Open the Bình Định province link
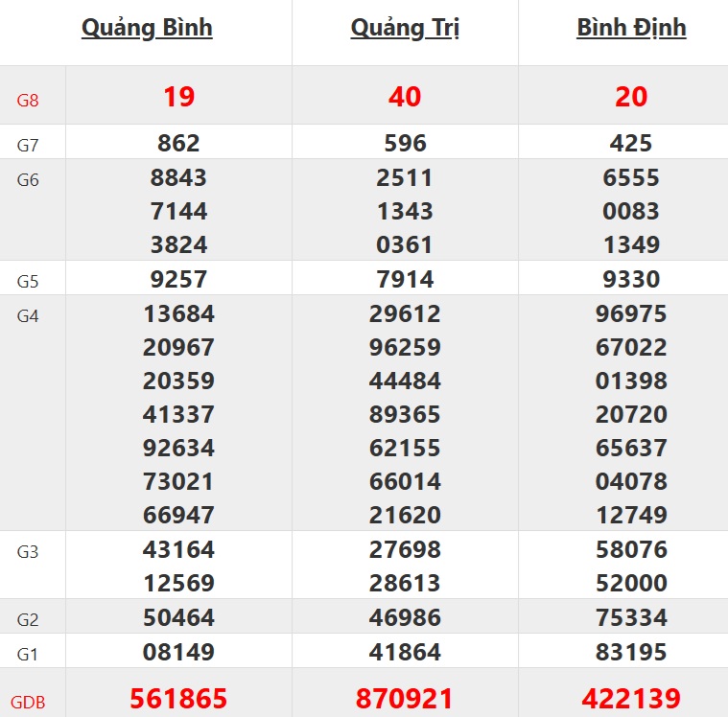Viewport: 728px width, 717px height. 631,29
